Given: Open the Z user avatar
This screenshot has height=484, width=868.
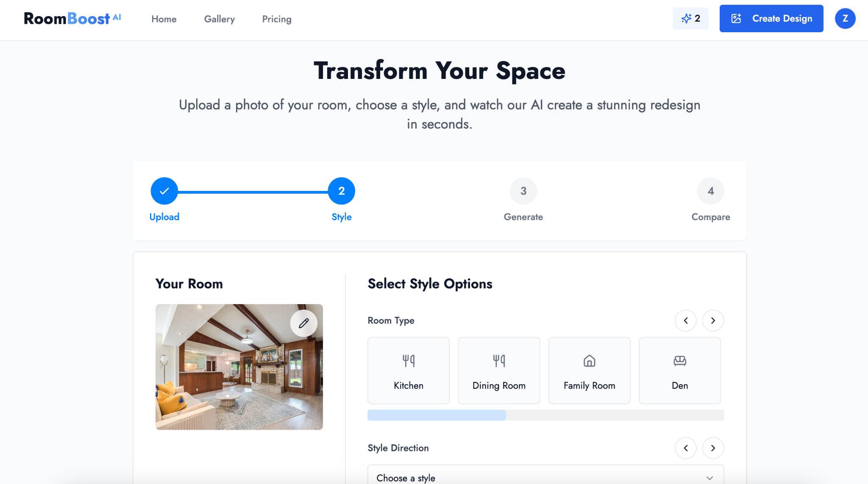Looking at the screenshot, I should [845, 19].
